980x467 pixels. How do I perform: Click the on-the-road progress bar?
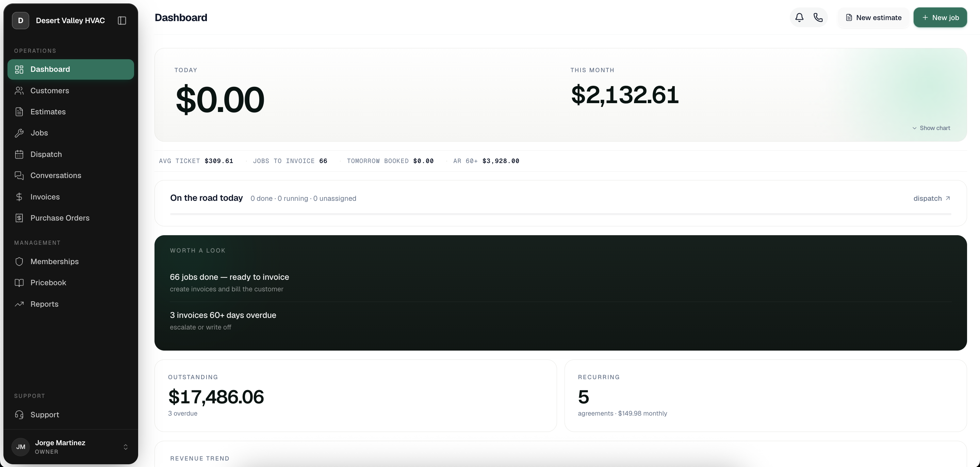pos(560,214)
